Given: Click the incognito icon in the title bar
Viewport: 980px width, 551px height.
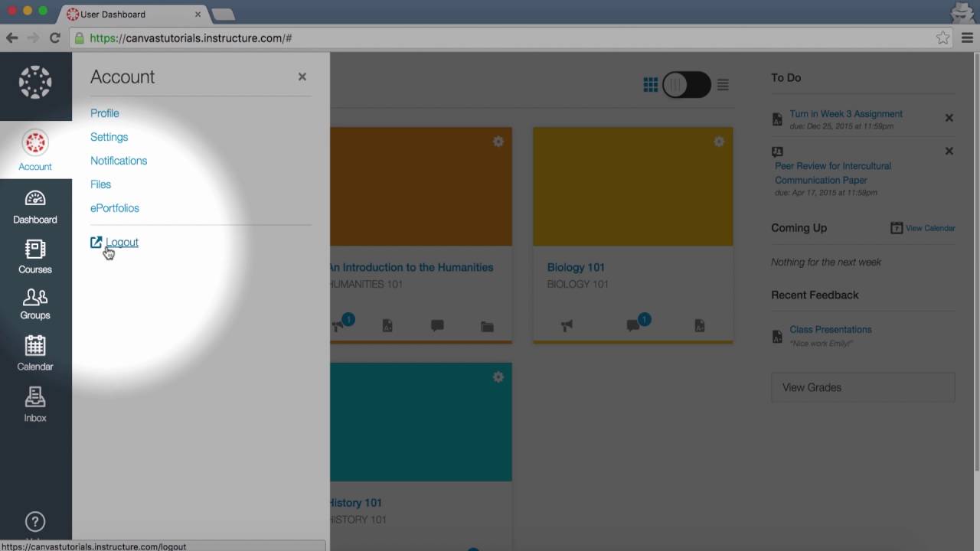Looking at the screenshot, I should click(x=962, y=12).
